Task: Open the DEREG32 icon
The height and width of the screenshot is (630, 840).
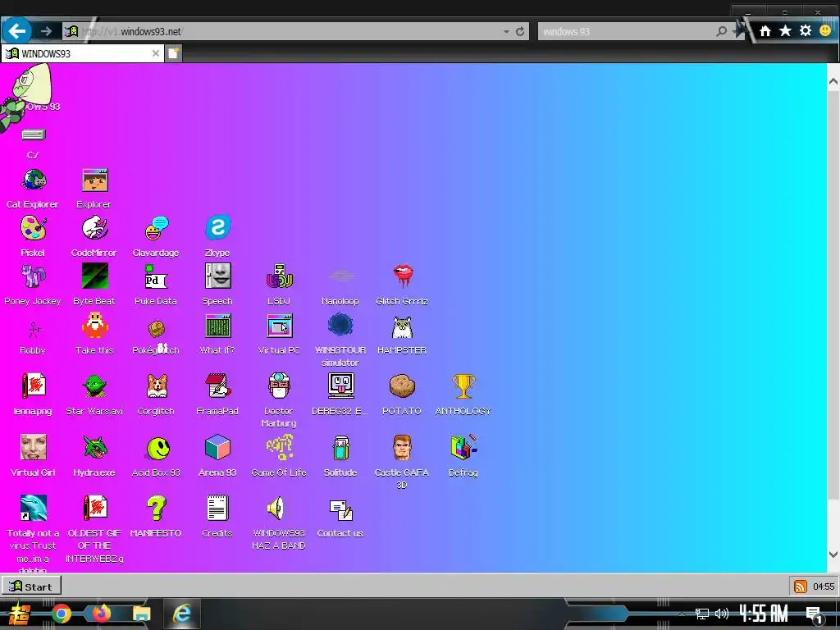Action: point(340,386)
